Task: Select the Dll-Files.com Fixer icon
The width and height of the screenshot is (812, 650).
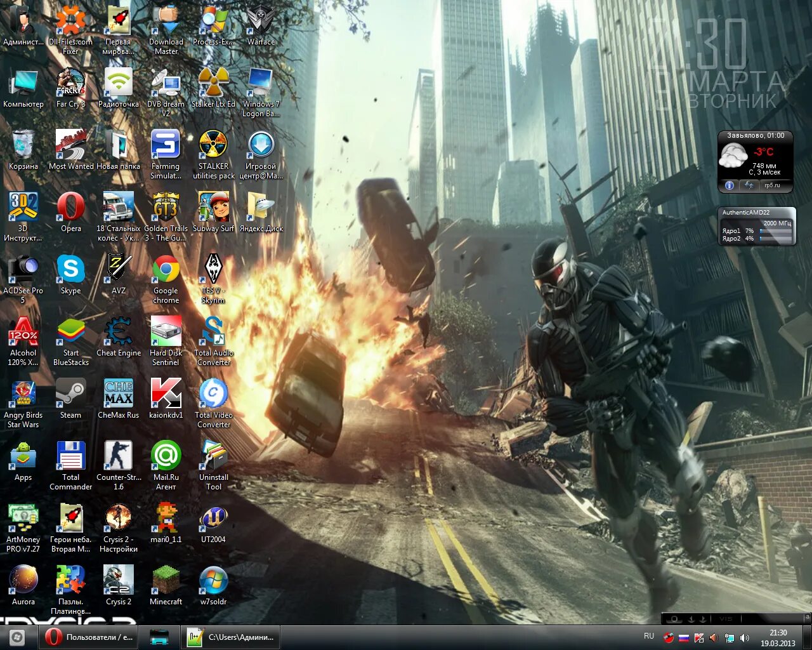Action: coord(70,29)
